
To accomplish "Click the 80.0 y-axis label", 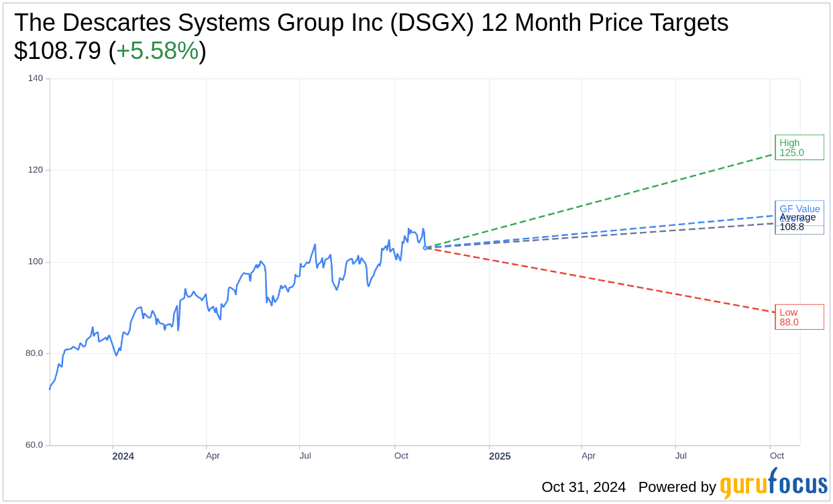I will click(34, 353).
